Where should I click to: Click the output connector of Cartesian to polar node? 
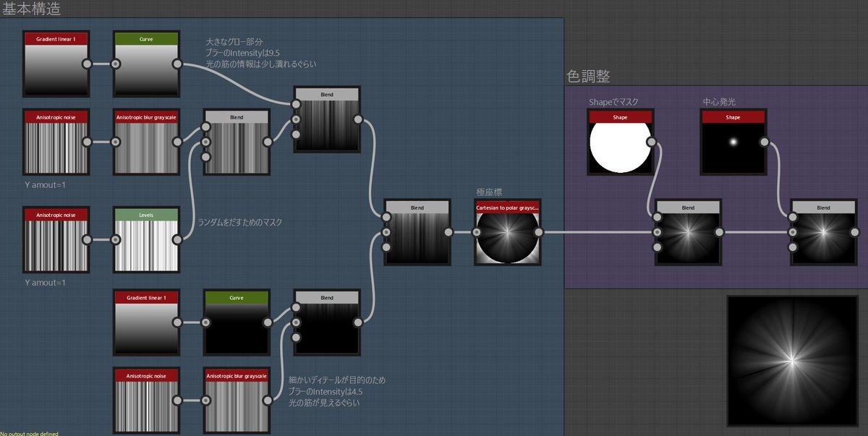[x=537, y=233]
